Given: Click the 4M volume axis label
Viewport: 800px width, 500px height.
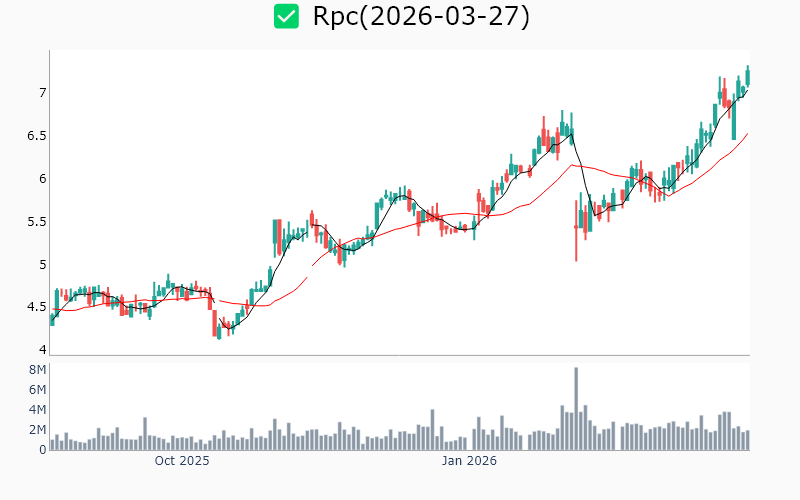Looking at the screenshot, I should [x=37, y=410].
